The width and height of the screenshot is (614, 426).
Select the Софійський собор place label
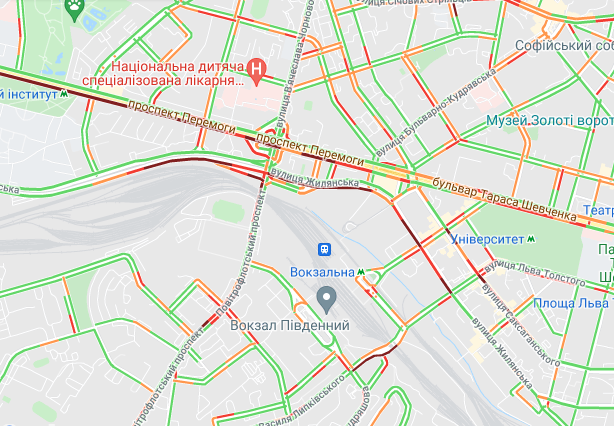tap(564, 45)
